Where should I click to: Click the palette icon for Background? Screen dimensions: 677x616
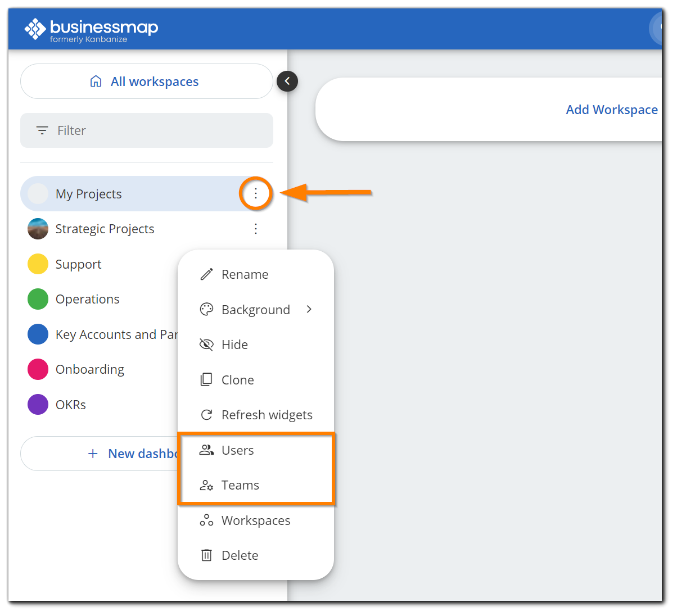pos(206,310)
